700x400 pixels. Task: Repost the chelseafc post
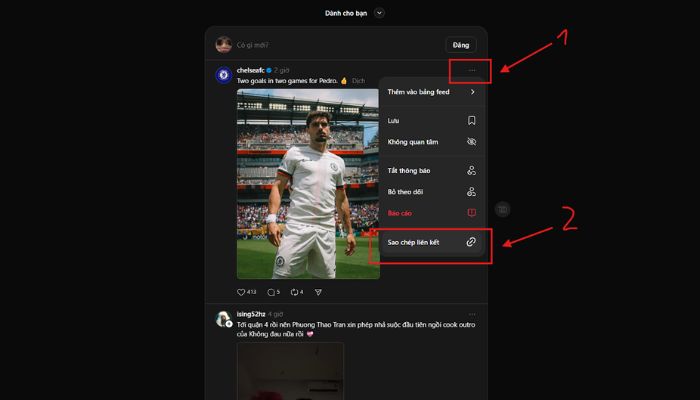[x=294, y=292]
